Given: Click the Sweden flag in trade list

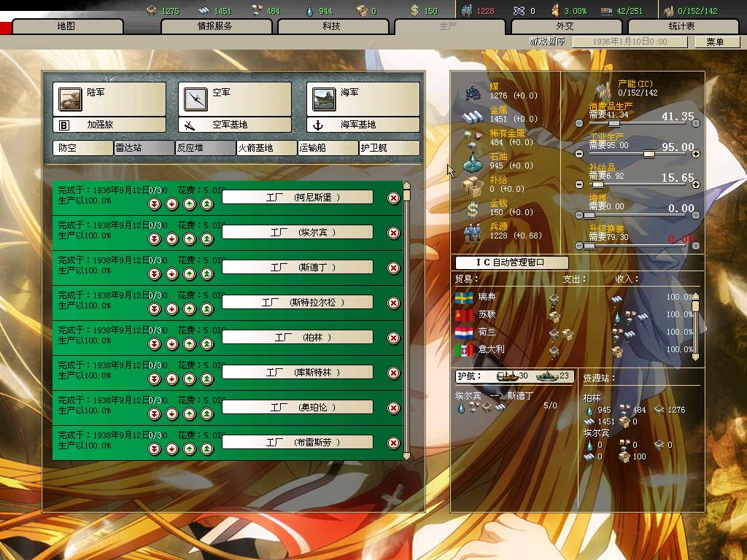Looking at the screenshot, I should 463,297.
